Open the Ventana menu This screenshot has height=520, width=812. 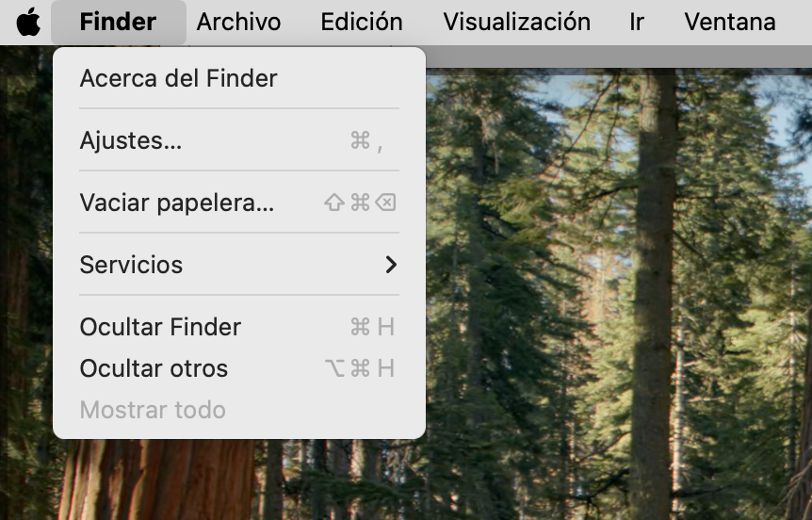[x=730, y=23]
